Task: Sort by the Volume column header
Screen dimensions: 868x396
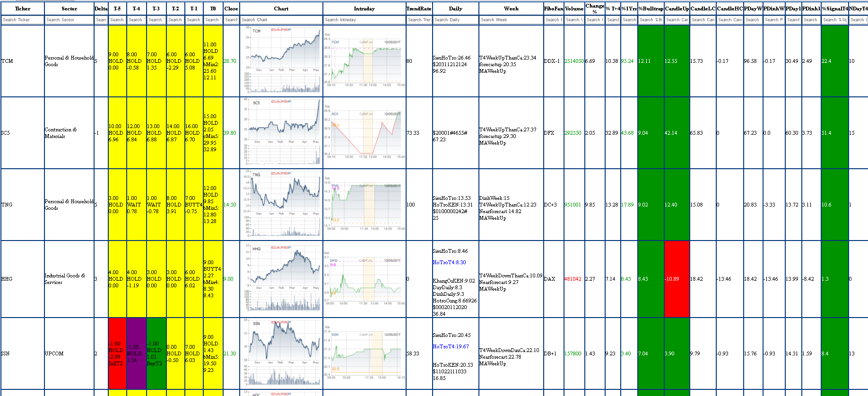Action: pyautogui.click(x=574, y=9)
